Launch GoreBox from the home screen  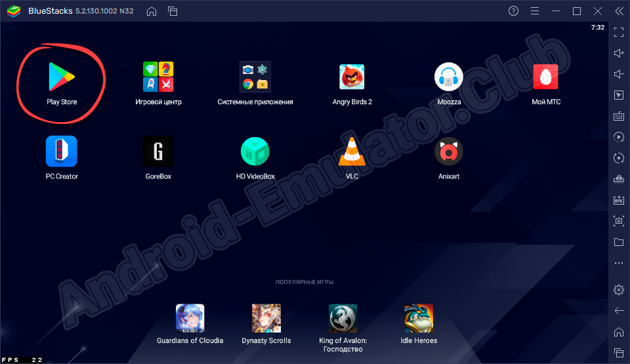pos(158,152)
